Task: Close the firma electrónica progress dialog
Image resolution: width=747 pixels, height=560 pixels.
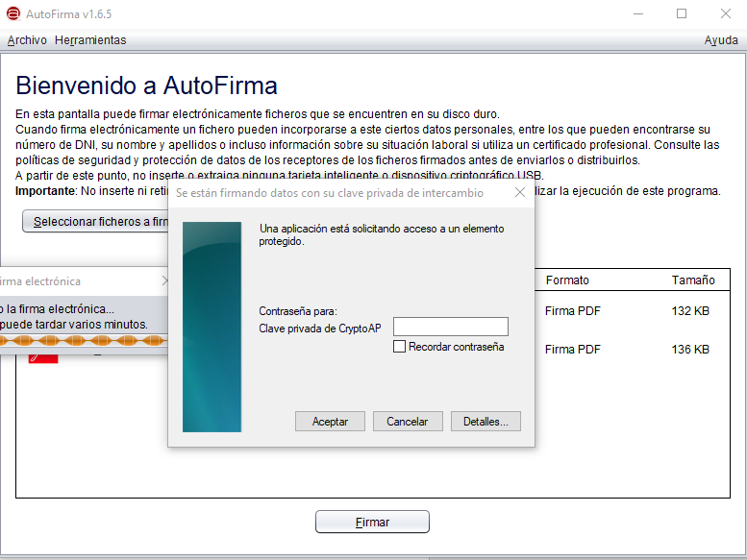Action: (x=164, y=280)
